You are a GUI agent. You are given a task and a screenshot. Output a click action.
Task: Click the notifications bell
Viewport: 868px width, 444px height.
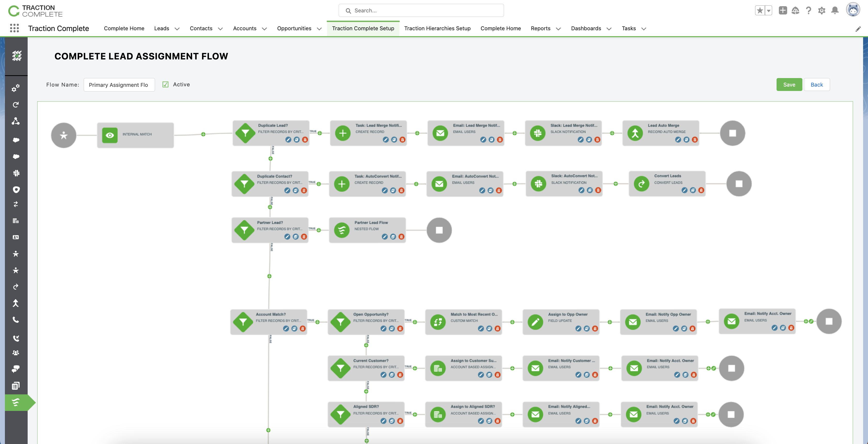tap(835, 10)
